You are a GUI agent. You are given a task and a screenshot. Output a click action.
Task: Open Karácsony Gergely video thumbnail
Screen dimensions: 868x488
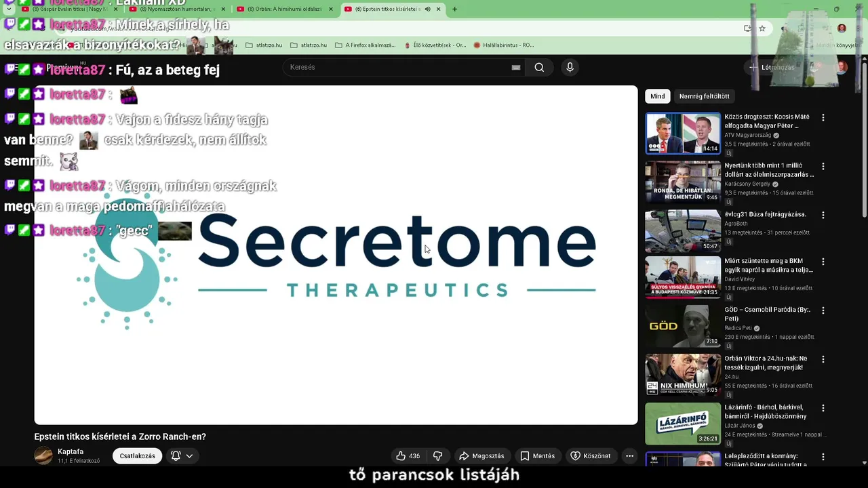click(x=683, y=182)
